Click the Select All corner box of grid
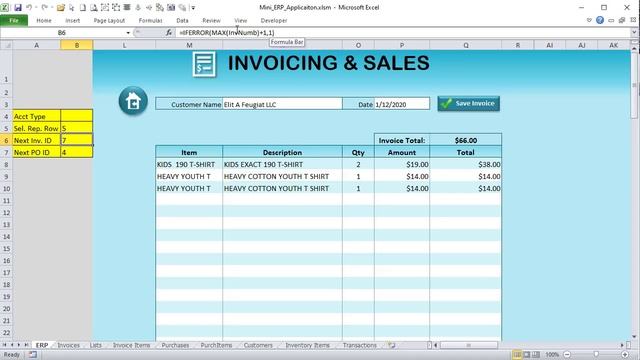The height and width of the screenshot is (360, 640). coord(6,45)
